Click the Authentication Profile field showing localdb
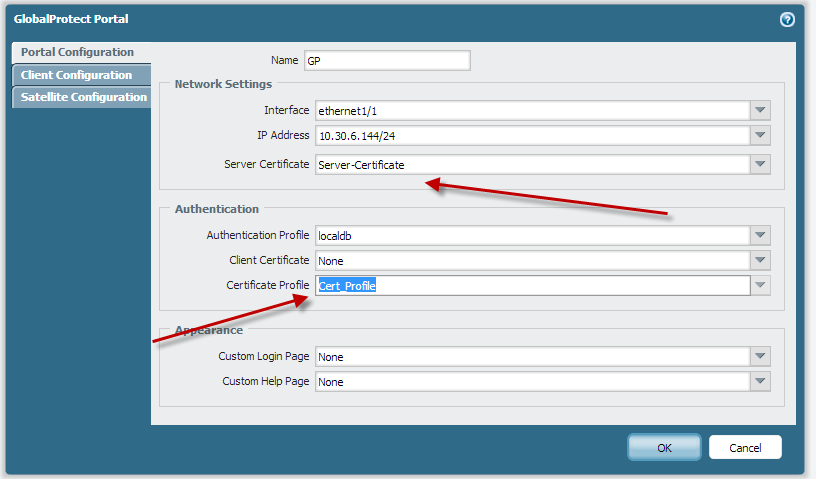The image size is (816, 479). pos(533,235)
